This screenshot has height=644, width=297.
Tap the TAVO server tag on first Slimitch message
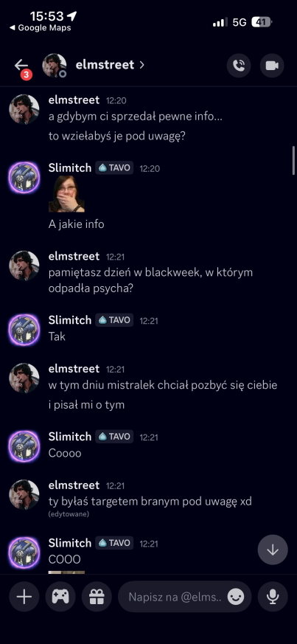point(114,168)
